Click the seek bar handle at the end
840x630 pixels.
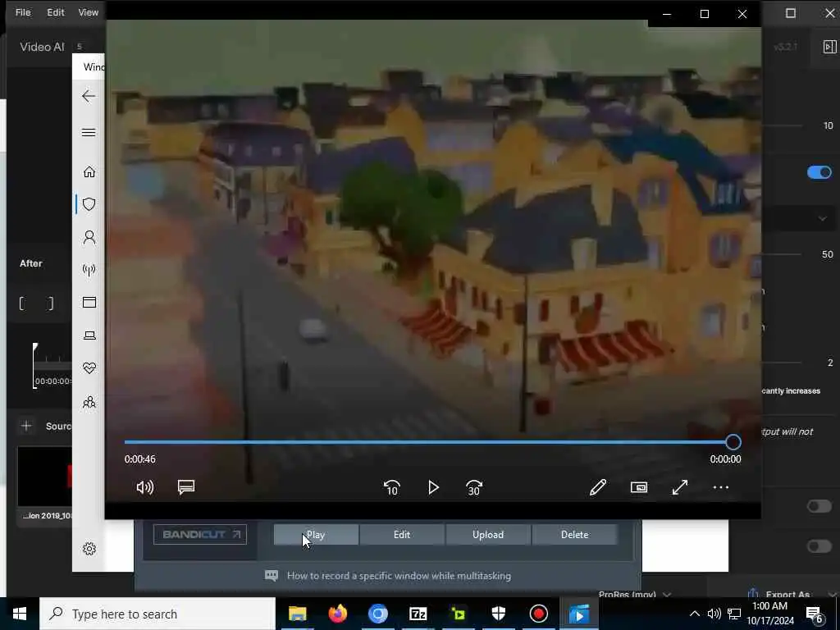click(x=733, y=442)
